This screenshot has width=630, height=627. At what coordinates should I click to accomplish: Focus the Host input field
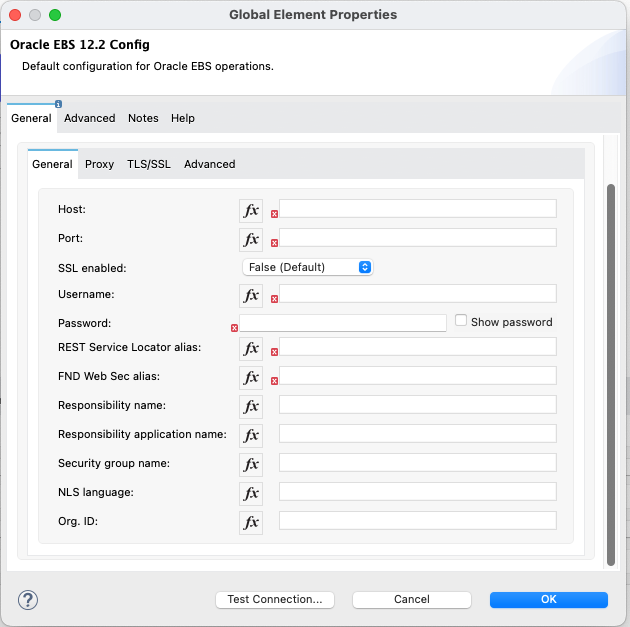(417, 209)
